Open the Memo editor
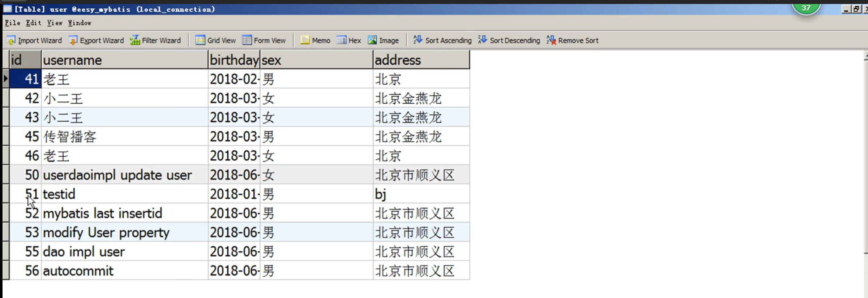Viewport: 868px width, 298px height. click(315, 40)
